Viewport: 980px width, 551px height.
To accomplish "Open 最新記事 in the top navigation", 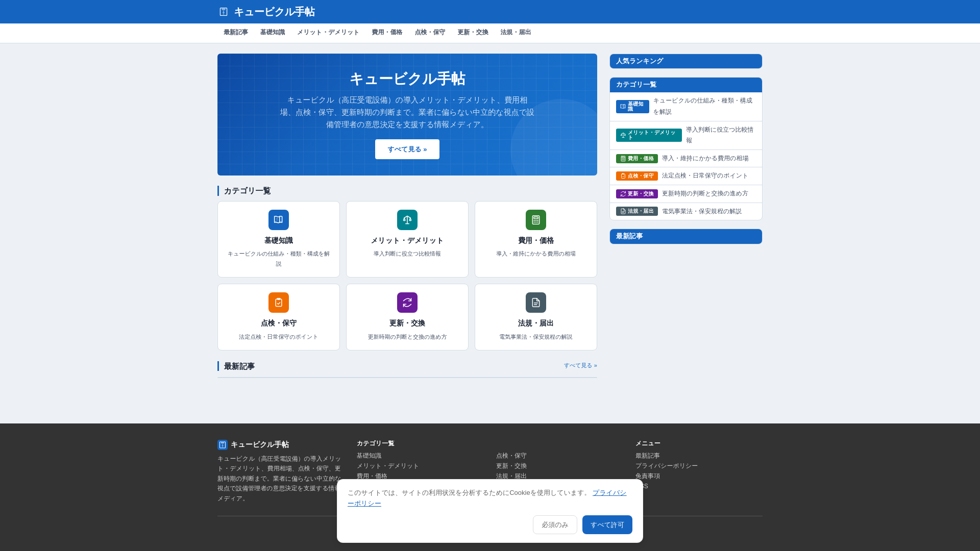I will coord(236,33).
